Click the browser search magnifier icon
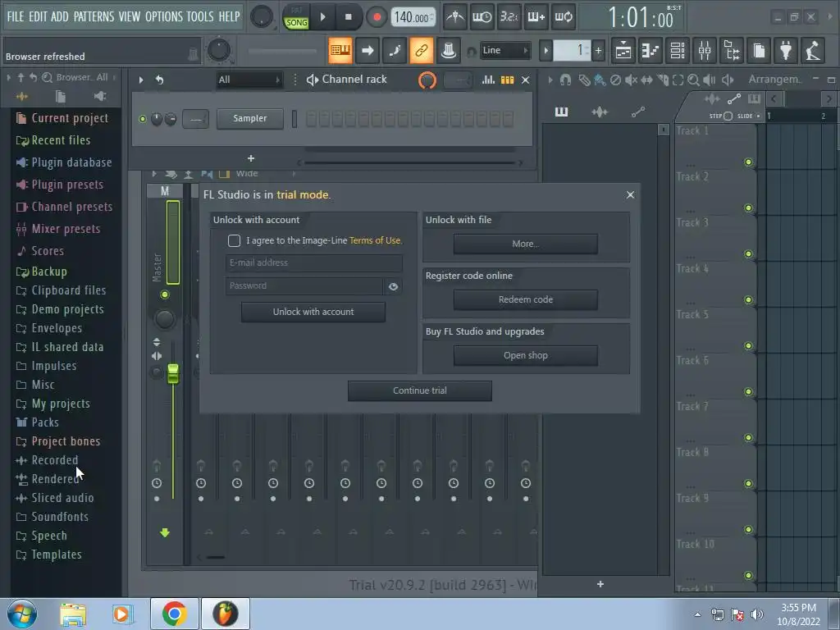 tap(47, 77)
